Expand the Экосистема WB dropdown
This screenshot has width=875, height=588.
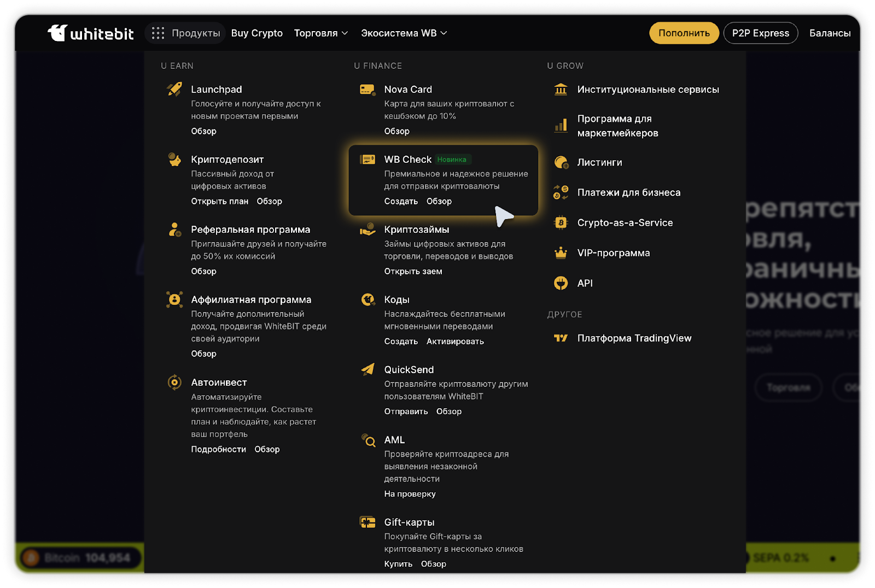pos(404,33)
